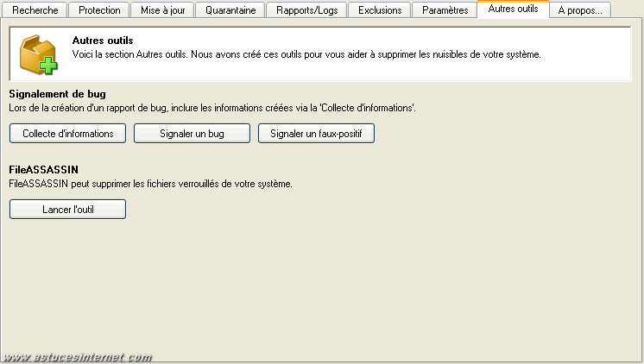Click the text starting 'Lors de la création d'un rapport'
This screenshot has width=644, height=364.
point(212,108)
